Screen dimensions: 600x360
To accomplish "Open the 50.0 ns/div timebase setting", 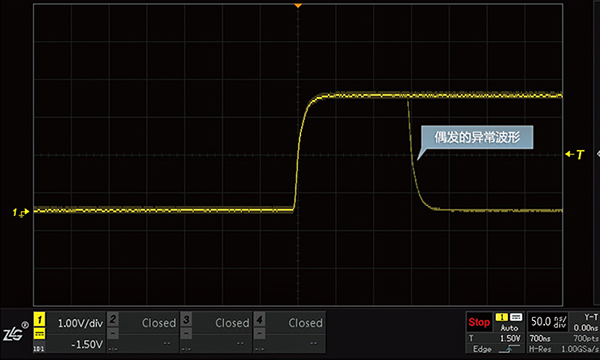I will click(x=548, y=322).
